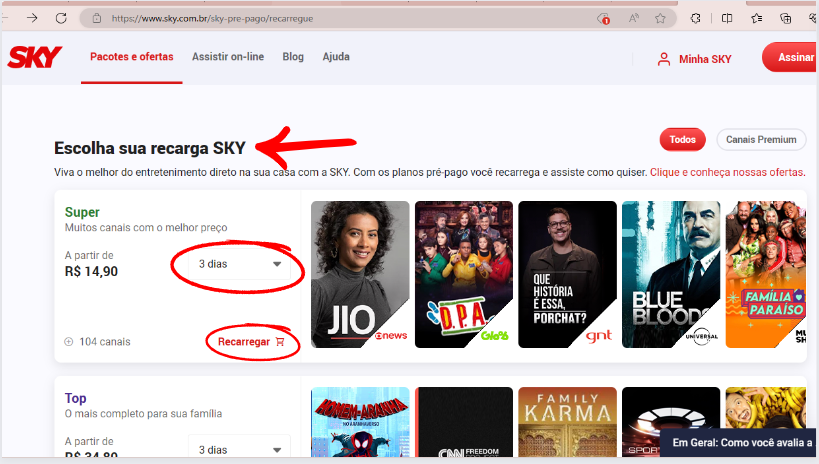Toggle the Split screen icon
This screenshot has width=819, height=464.
point(727,18)
